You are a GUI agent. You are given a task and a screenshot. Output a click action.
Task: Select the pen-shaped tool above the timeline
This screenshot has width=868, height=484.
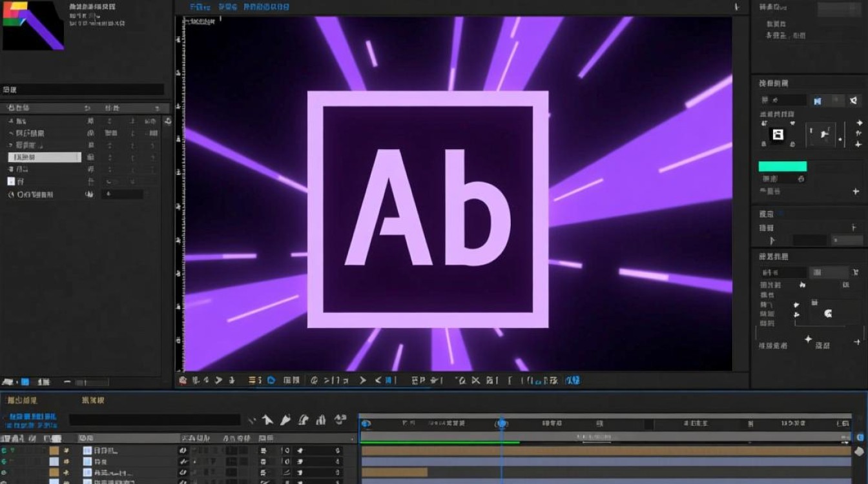pos(285,421)
